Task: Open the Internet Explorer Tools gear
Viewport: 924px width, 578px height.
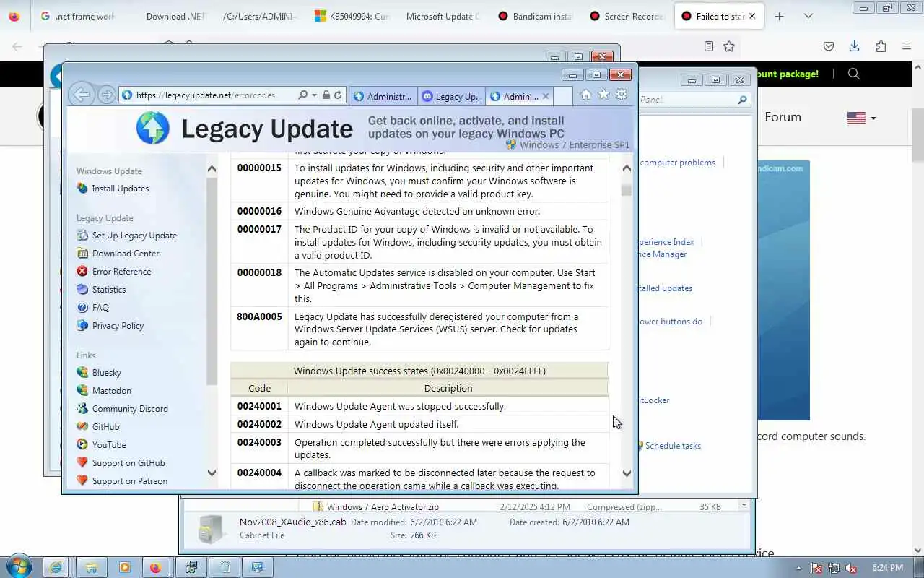Action: click(621, 95)
